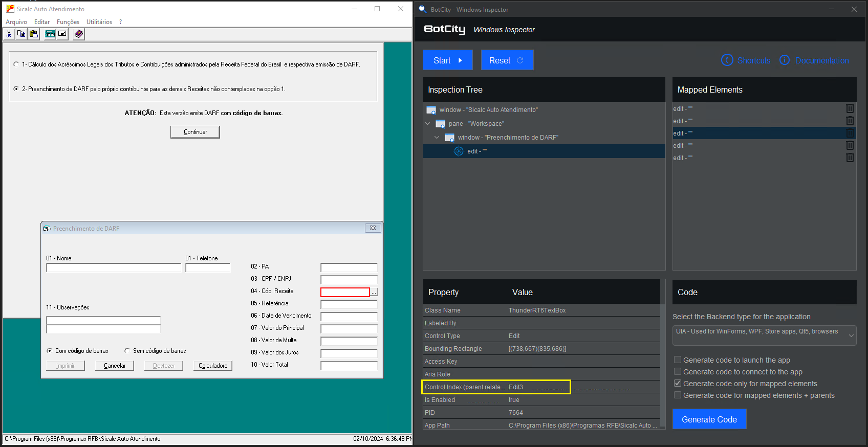Click the blue Reset button in BotCity
This screenshot has width=868, height=447.
[x=507, y=60]
